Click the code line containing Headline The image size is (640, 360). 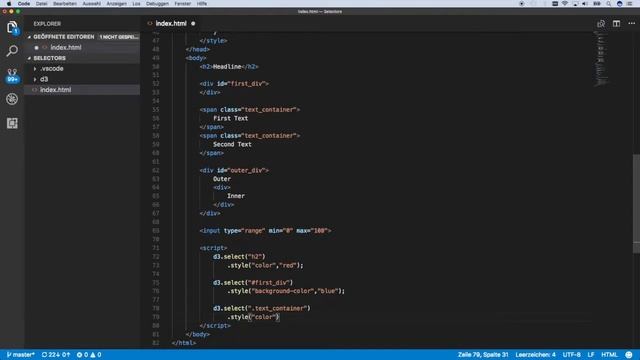coord(229,67)
